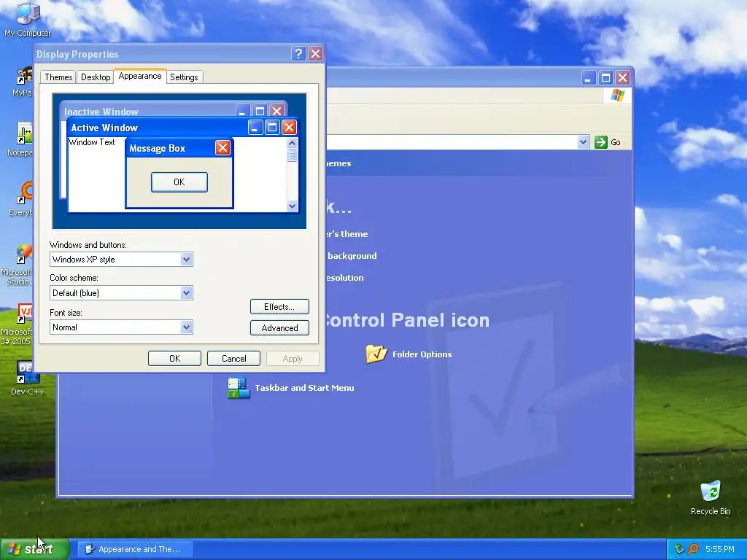
Task: Click the Taskbar and Start Menu icon
Action: coord(239,388)
